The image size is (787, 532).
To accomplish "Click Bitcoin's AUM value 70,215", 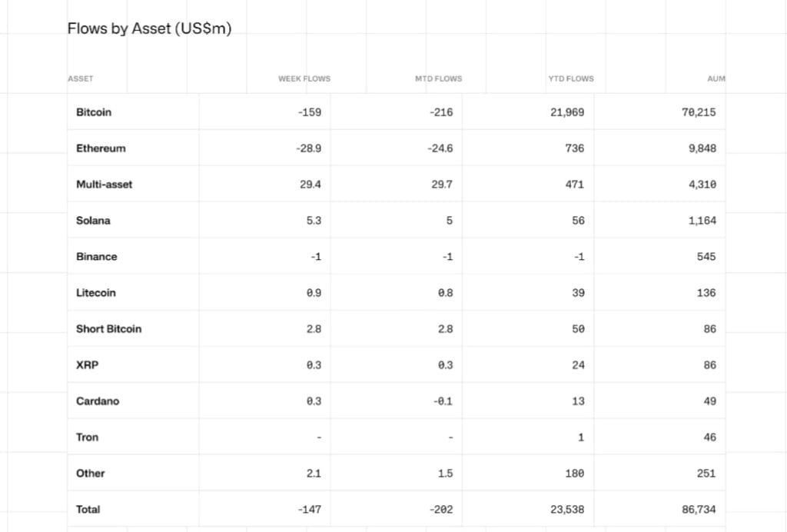I will [x=698, y=112].
